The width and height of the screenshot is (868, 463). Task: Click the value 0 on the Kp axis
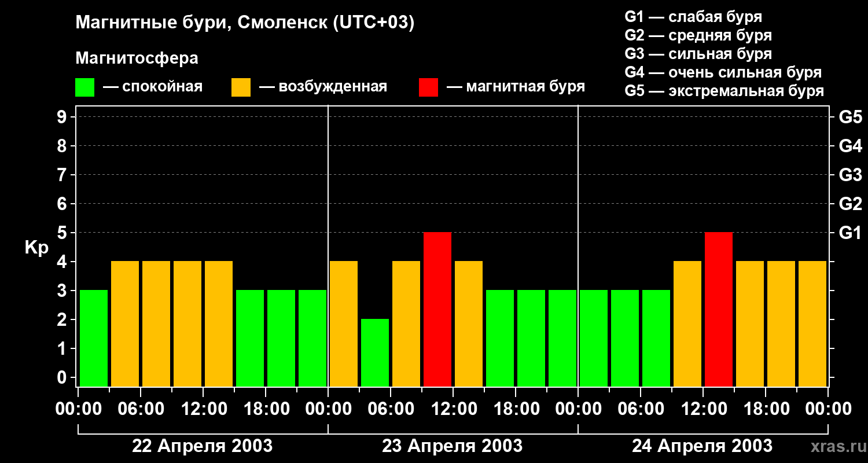tap(63, 377)
